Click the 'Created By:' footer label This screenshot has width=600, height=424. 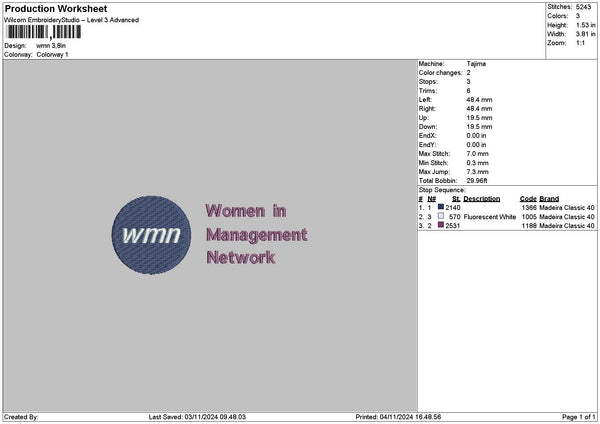(x=21, y=417)
